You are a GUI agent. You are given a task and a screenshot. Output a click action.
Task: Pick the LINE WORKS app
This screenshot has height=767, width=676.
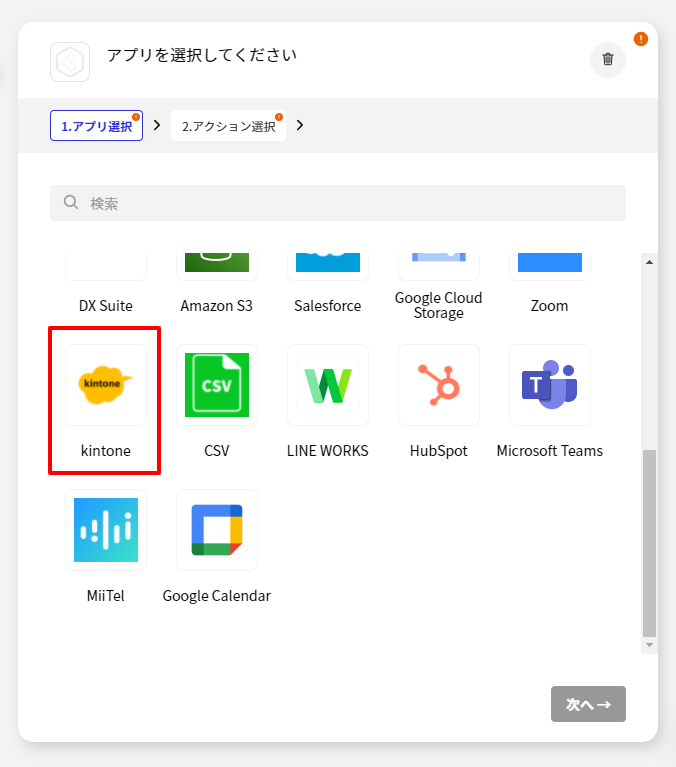pos(328,385)
